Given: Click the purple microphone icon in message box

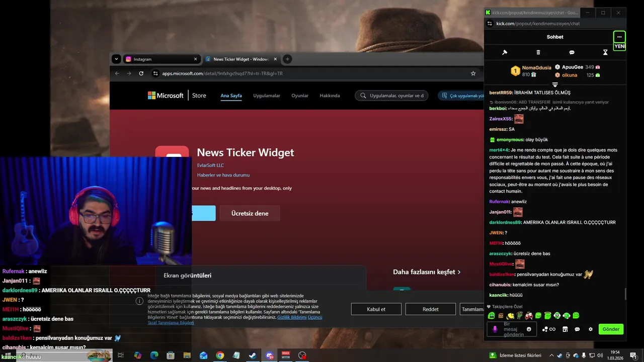Looking at the screenshot, I should tap(495, 329).
